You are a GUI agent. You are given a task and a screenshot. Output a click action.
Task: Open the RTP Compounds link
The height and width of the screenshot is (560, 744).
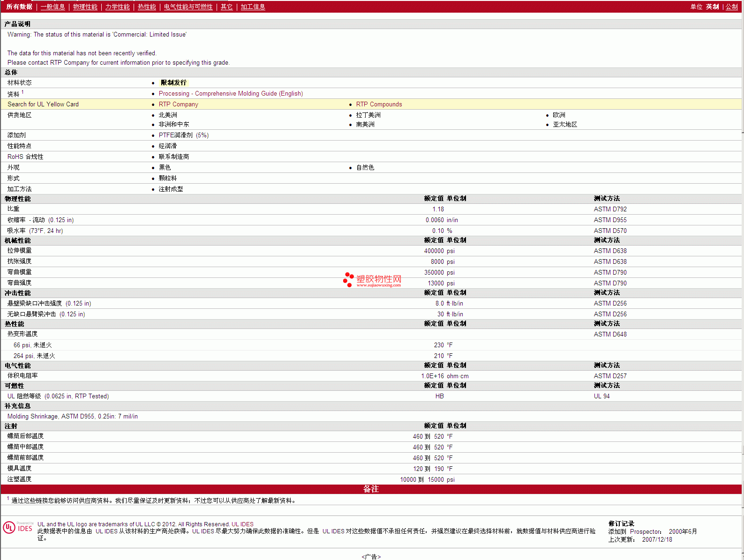[x=379, y=105]
